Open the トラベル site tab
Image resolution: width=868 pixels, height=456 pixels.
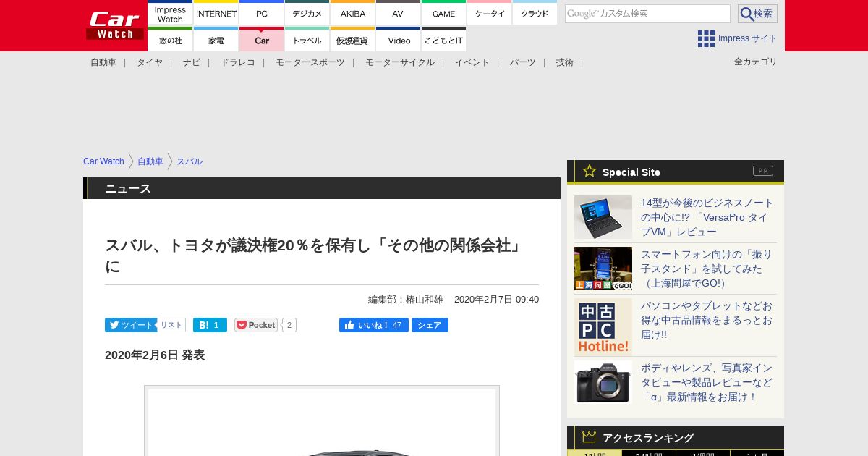coord(307,40)
